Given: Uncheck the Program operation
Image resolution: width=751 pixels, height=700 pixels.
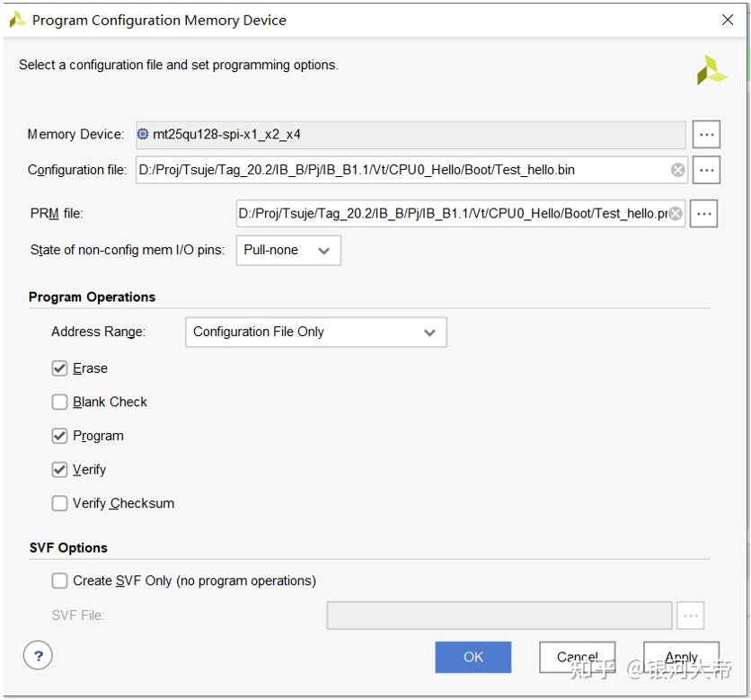Looking at the screenshot, I should (x=59, y=436).
